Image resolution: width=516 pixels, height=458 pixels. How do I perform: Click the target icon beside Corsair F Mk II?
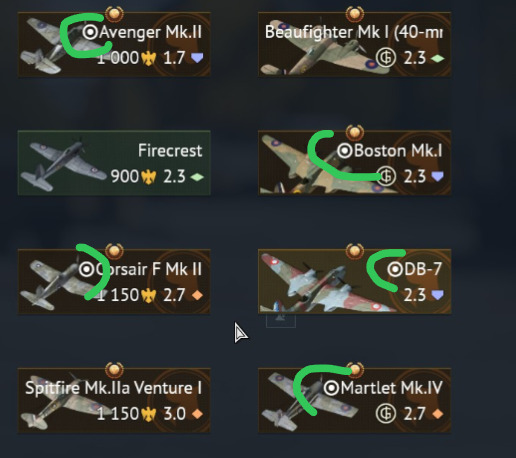click(x=87, y=269)
